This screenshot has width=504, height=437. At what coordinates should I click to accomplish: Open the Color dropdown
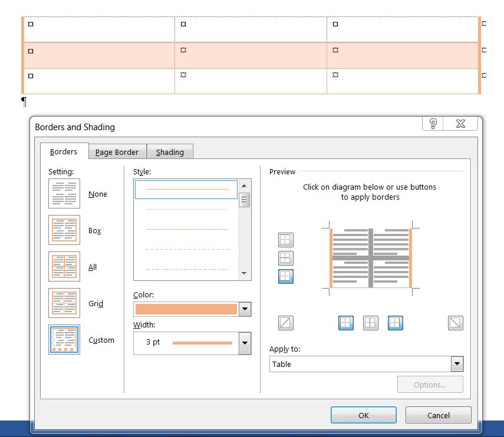pyautogui.click(x=245, y=309)
